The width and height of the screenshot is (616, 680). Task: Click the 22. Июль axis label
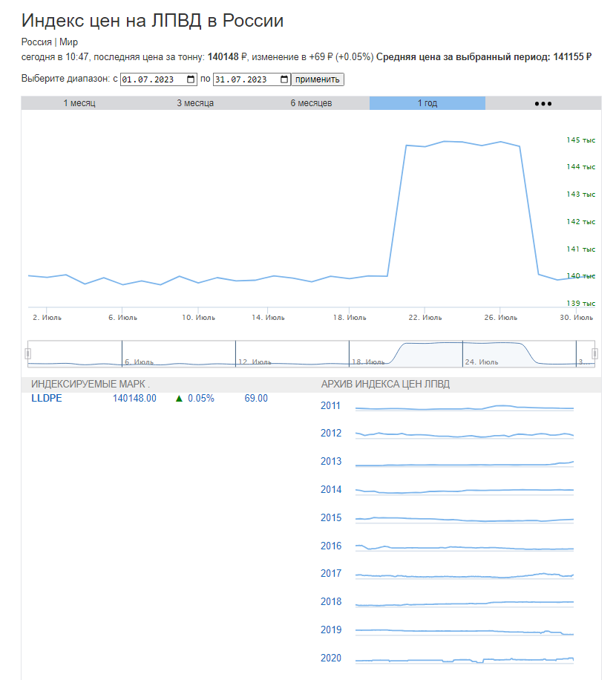click(x=425, y=318)
